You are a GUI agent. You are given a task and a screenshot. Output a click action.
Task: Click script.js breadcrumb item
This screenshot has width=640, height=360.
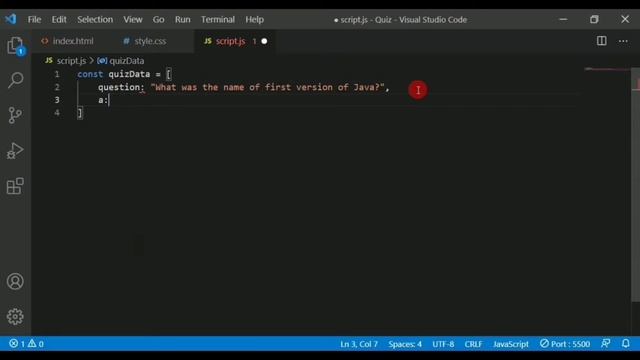71,61
